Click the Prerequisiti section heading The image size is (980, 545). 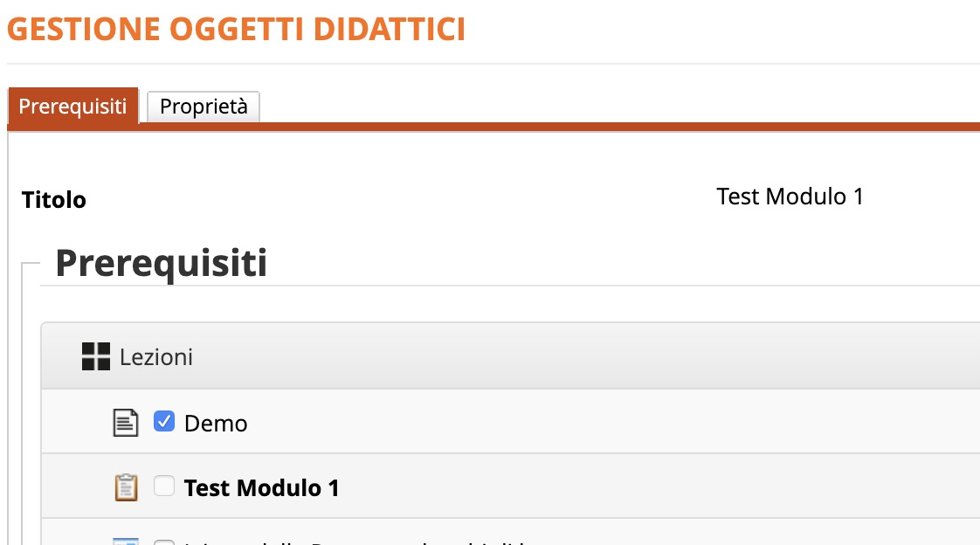pos(161,263)
